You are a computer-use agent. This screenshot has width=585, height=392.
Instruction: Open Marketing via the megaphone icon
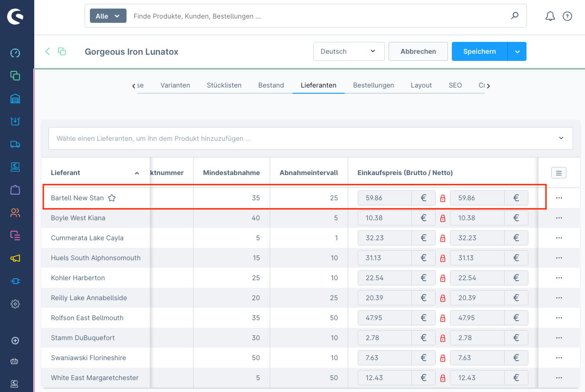tap(15, 258)
